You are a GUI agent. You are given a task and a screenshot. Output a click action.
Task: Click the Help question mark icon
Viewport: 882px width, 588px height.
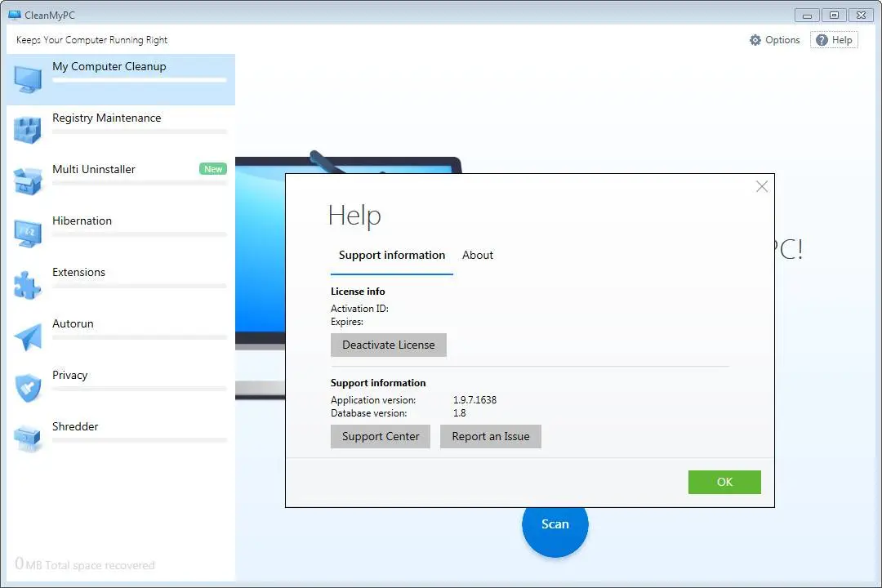point(822,40)
